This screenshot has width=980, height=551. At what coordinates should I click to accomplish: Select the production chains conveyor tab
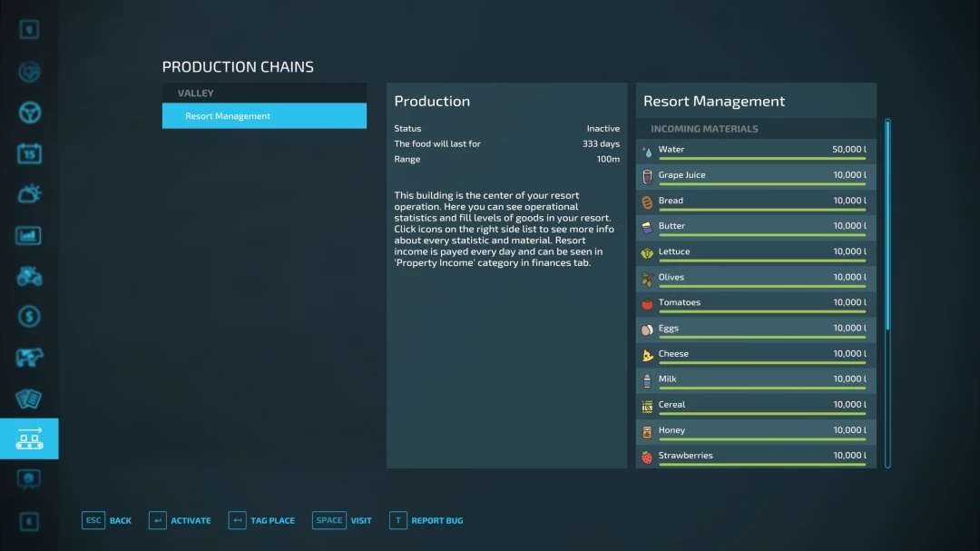click(29, 439)
